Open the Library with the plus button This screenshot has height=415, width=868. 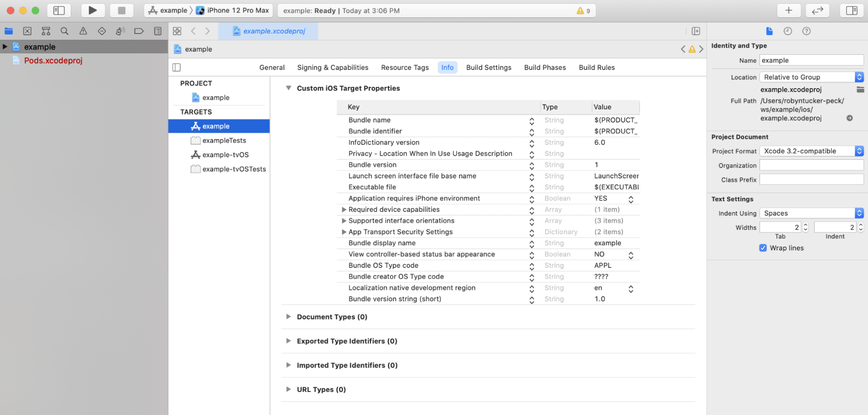tap(789, 10)
